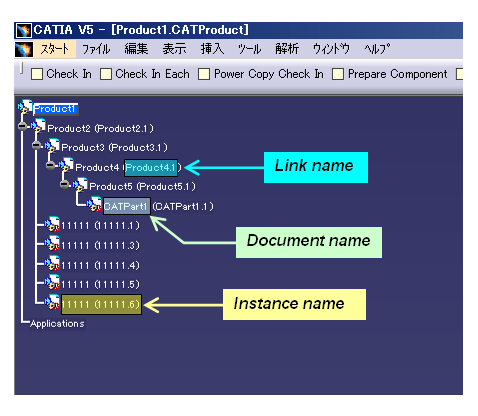Select the Applications tree node

coord(57,324)
